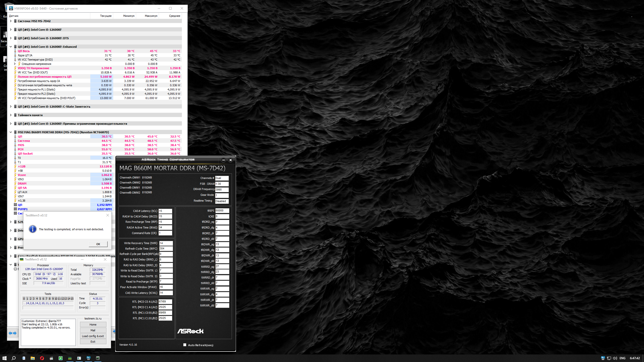Image resolution: width=644 pixels, height=362 pixels.
Task: Minimize ASRock Timing Configurator with round button
Action: 223,160
